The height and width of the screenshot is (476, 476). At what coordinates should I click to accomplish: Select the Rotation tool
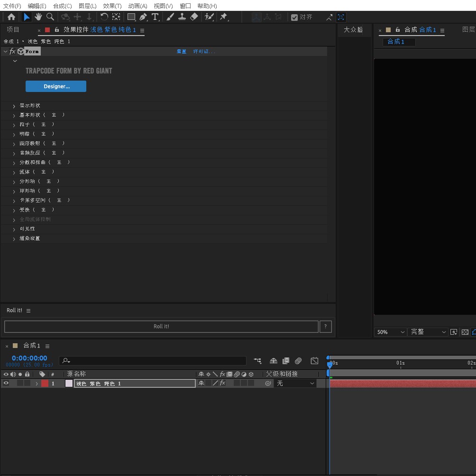click(x=104, y=17)
